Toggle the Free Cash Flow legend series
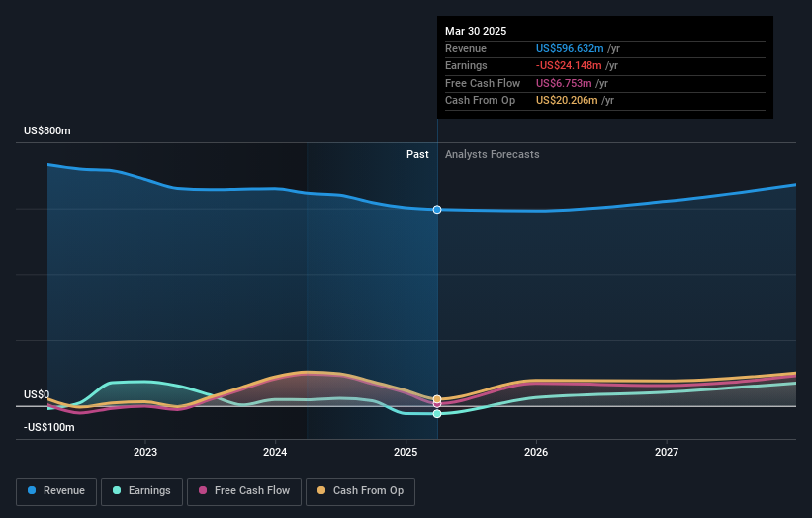The image size is (812, 518). pyautogui.click(x=244, y=491)
